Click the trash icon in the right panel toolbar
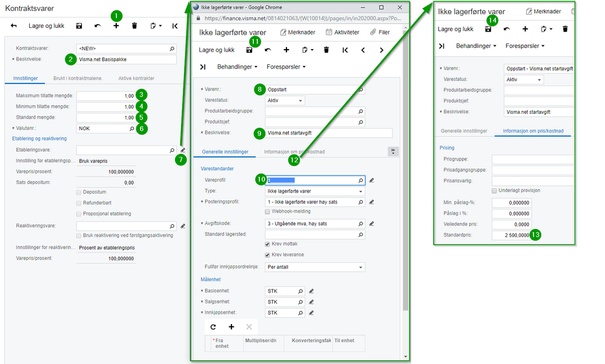Image resolution: width=605 pixels, height=364 pixels. 565,29
